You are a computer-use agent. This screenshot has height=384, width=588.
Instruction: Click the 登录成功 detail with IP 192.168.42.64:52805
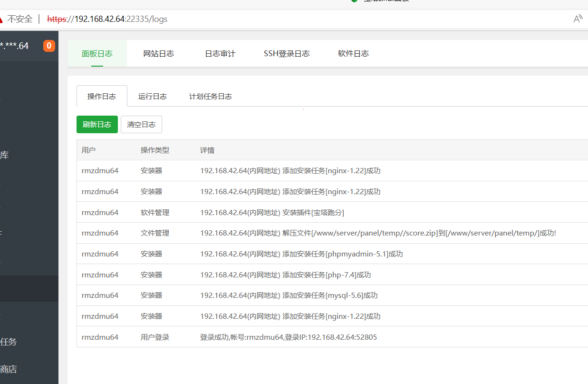289,337
